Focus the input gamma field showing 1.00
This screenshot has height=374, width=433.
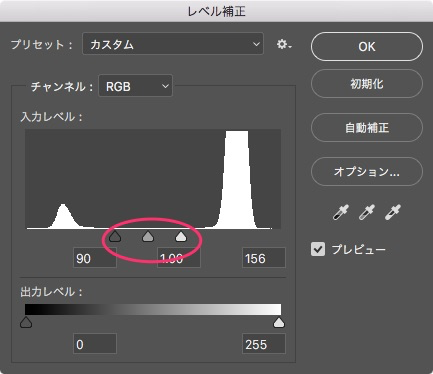coord(179,258)
